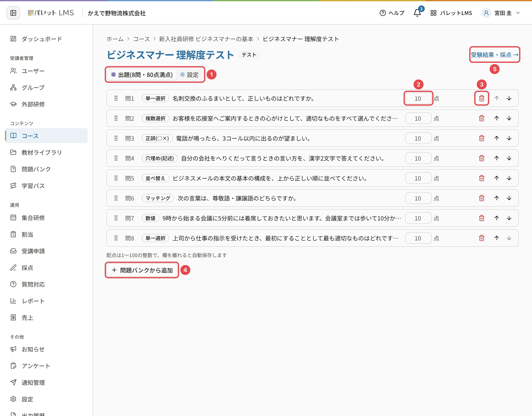This screenshot has height=416, width=532.
Task: Open the sidebar 設定 gear item
Action: click(x=46, y=399)
